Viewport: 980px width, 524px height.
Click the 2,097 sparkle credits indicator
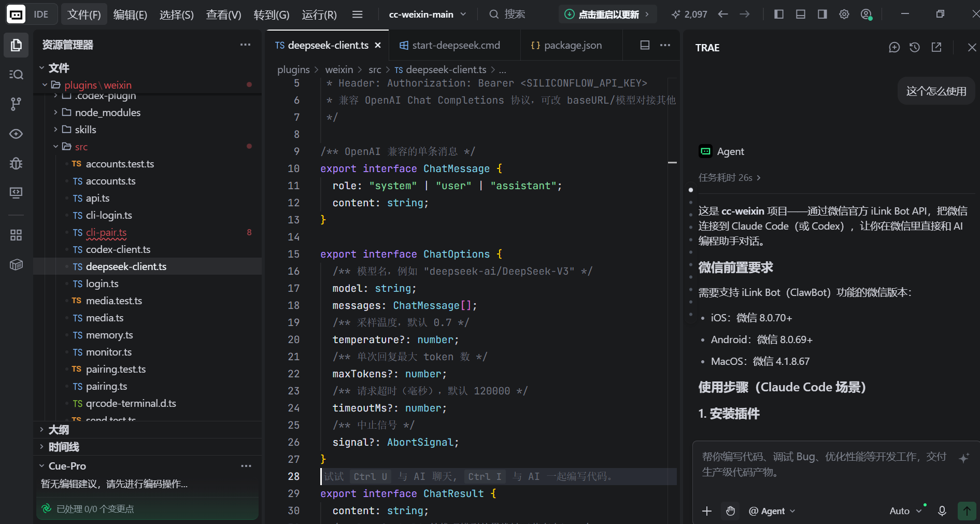(689, 15)
